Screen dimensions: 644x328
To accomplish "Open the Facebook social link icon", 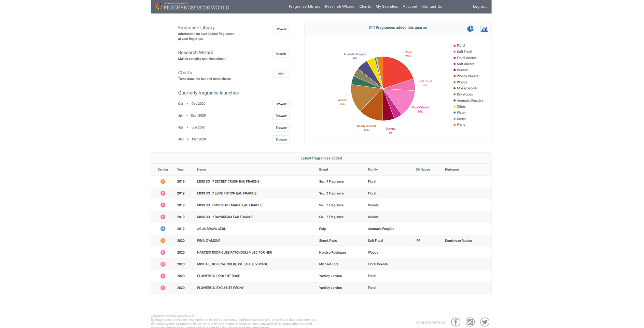I will pos(456,322).
